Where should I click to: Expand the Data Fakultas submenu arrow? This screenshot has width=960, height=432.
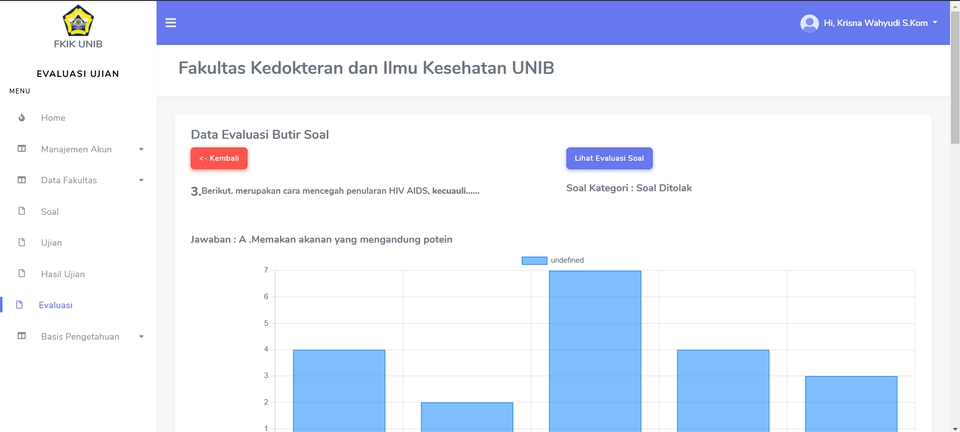141,181
